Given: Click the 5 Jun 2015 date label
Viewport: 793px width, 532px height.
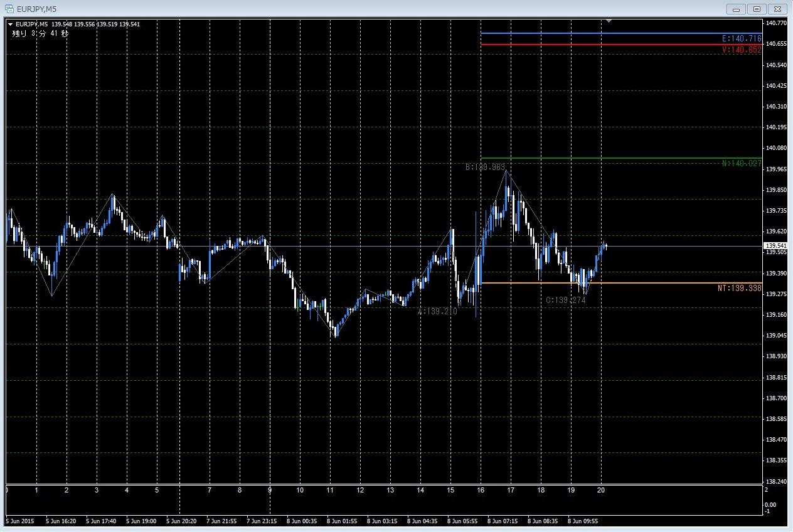Looking at the screenshot, I should (19, 521).
